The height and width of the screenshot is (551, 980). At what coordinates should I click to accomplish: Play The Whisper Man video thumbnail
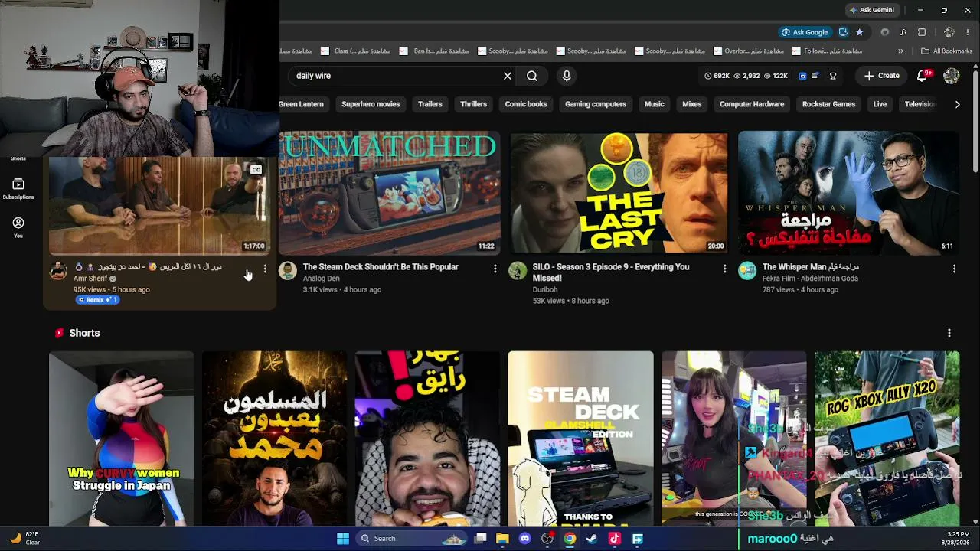coord(848,193)
